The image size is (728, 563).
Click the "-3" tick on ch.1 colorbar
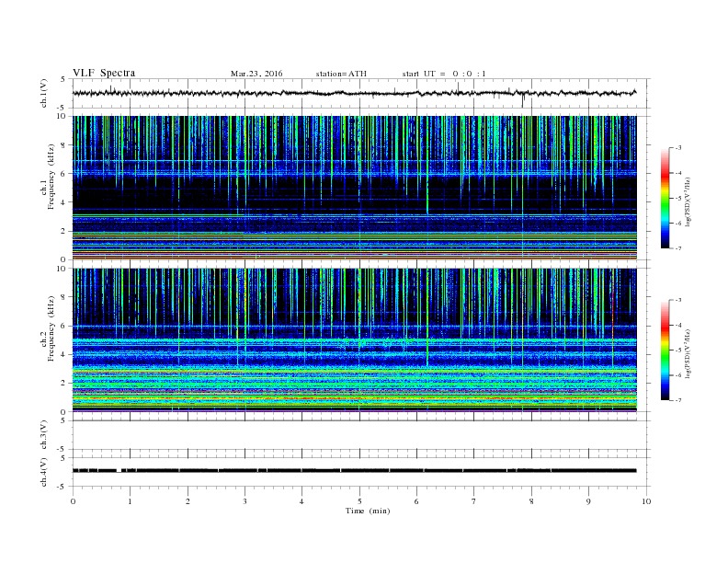click(677, 148)
